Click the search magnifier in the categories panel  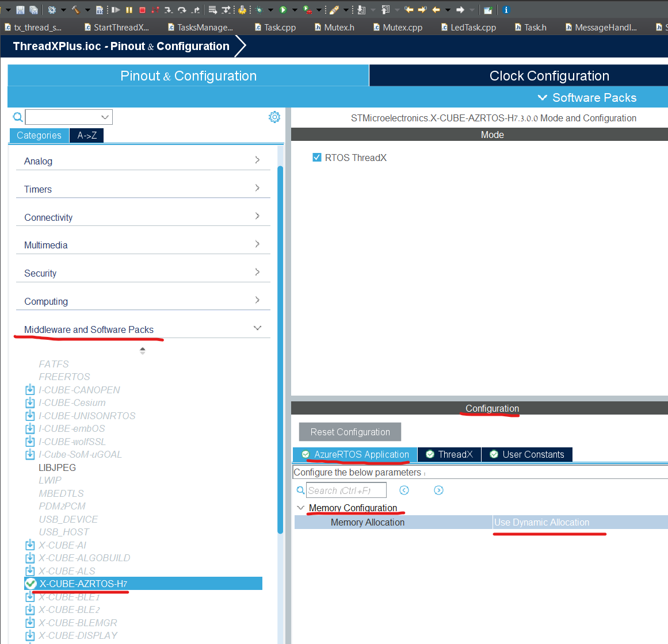[x=18, y=117]
